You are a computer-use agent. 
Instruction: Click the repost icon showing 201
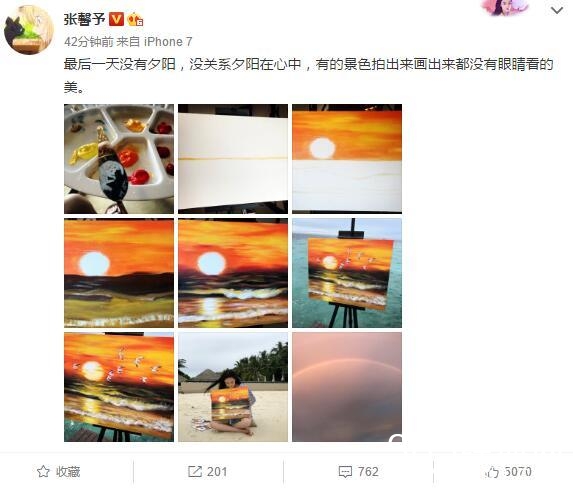click(x=194, y=472)
